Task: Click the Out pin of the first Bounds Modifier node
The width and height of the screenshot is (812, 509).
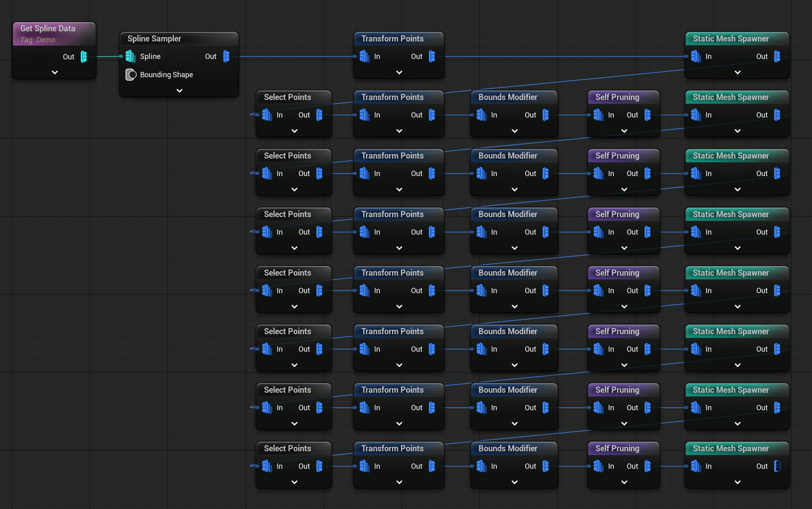Action: click(546, 115)
